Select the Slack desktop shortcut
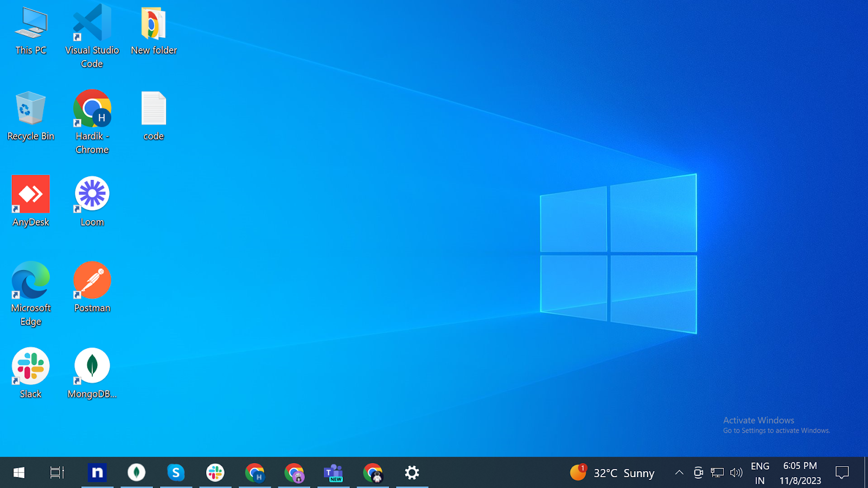 coord(30,366)
